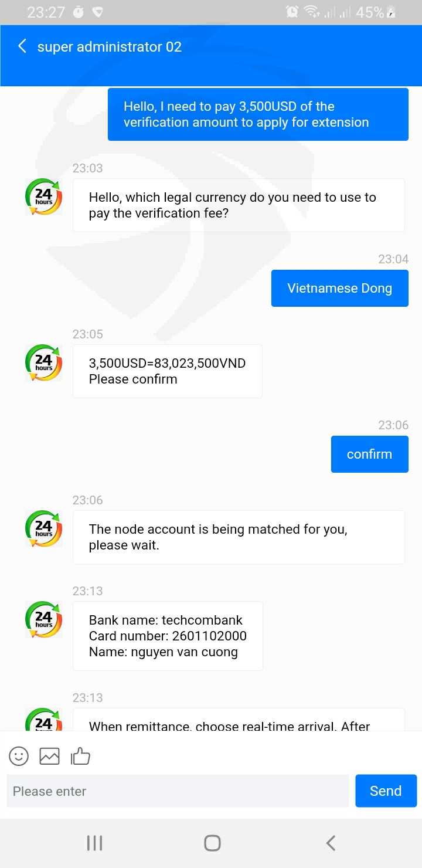Select the 'Vietnamese Dong' message bubble

(x=339, y=288)
